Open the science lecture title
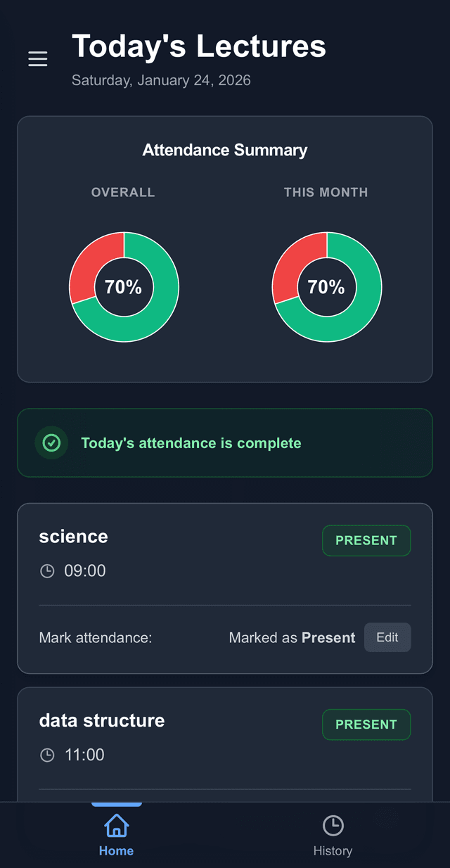The image size is (450, 868). coord(74,537)
